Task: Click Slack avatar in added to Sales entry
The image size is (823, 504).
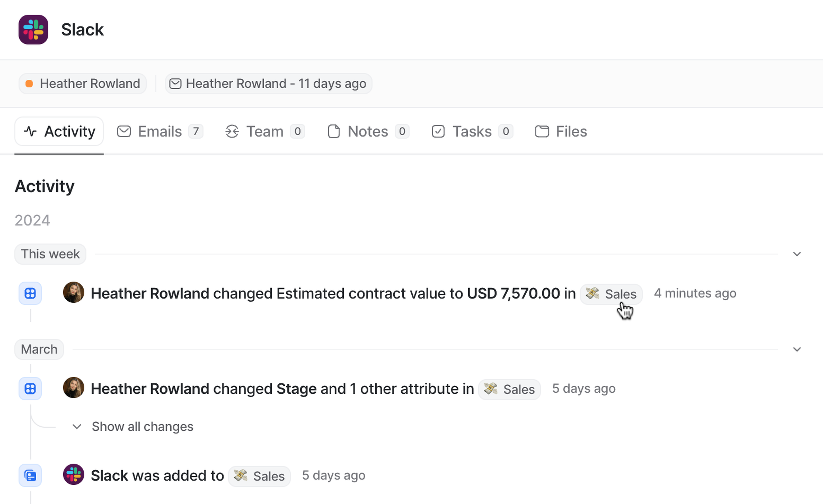Action: [74, 474]
